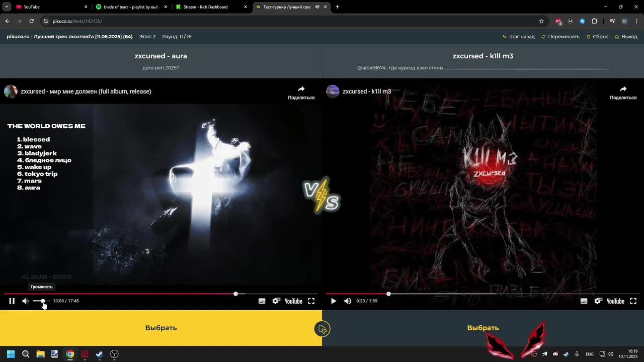Viewport: 644px width, 362px height.
Task: Choose zxcursed - aura with yellow Выбрать
Action: coord(161,328)
